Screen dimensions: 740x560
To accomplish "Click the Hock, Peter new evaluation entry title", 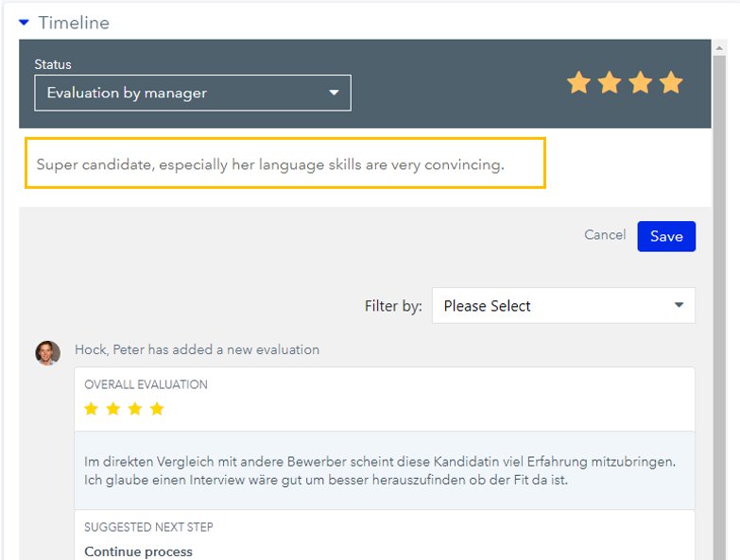I will tap(197, 349).
